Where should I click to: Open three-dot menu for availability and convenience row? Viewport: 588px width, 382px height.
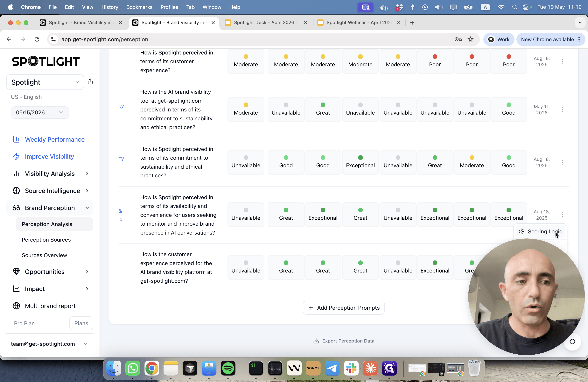pyautogui.click(x=563, y=215)
